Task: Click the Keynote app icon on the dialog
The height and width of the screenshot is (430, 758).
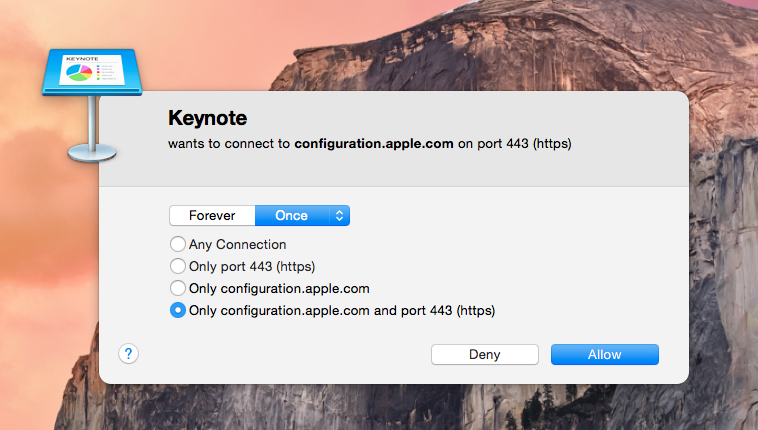Action: click(x=92, y=105)
